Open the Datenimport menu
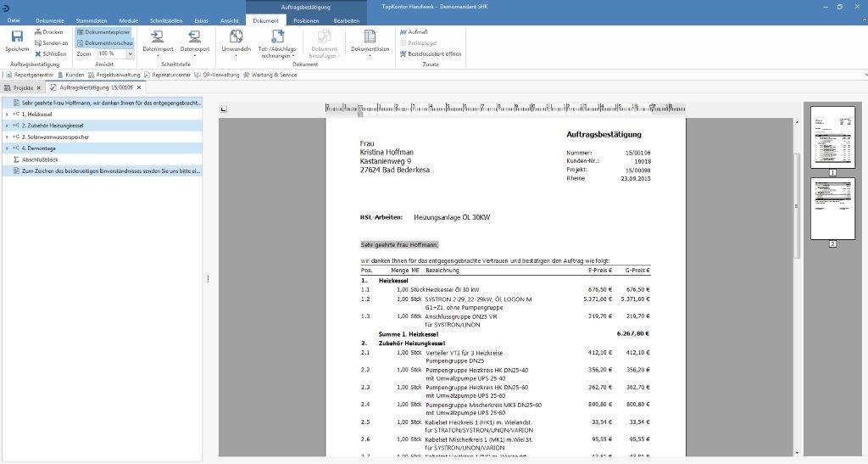Screen dimensions: 868x464 tap(158, 42)
